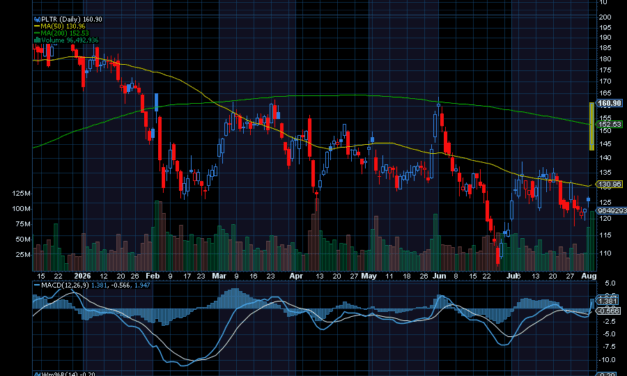Screen dimensions: 627x376
Task: Click the '16' date label in March
Action: pyautogui.click(x=253, y=276)
